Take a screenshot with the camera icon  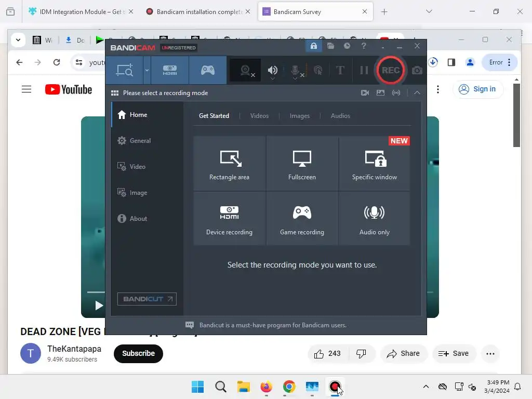(x=417, y=70)
